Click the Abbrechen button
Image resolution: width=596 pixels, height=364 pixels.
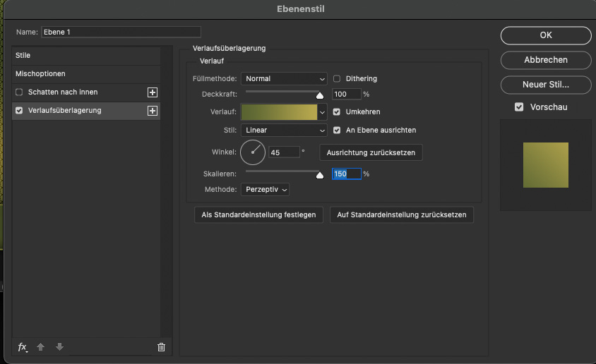coord(546,60)
